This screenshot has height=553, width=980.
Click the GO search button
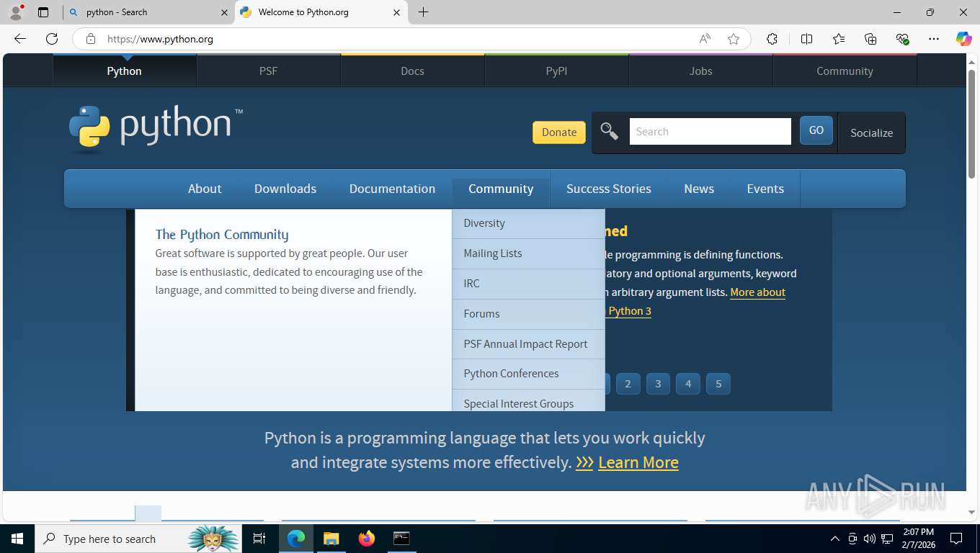click(816, 130)
